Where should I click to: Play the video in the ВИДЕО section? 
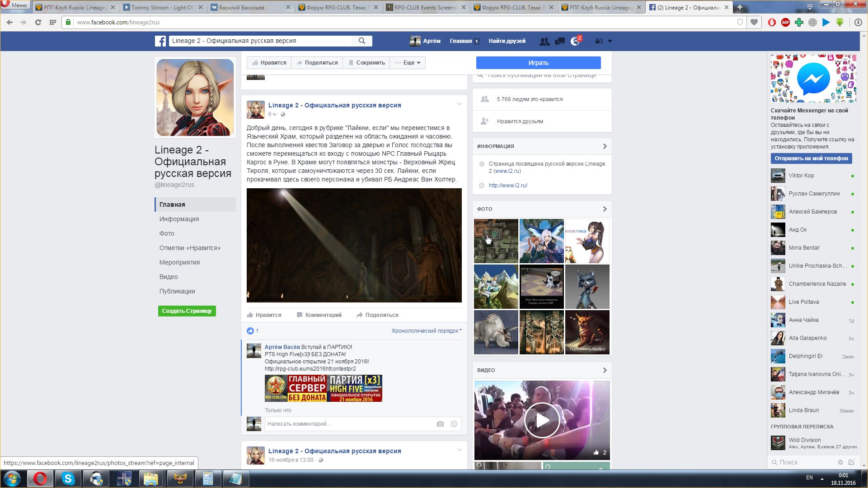[542, 420]
